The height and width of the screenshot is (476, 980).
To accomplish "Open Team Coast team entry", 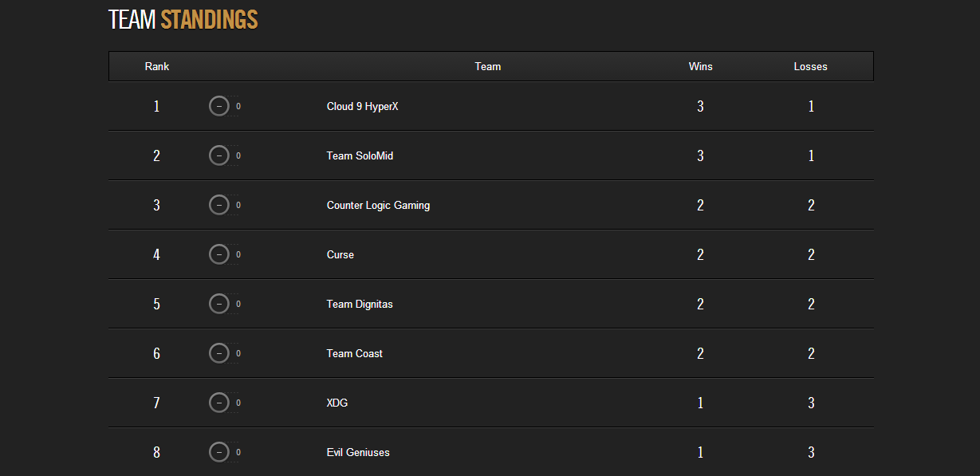I will 355,353.
